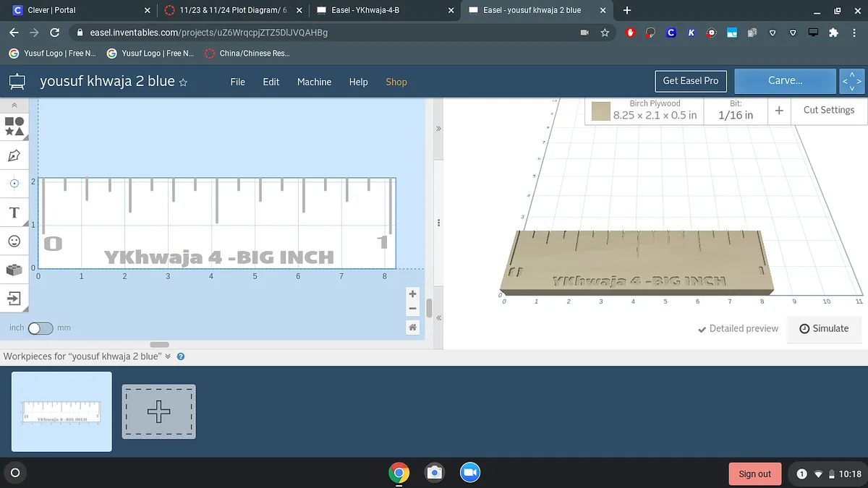The height and width of the screenshot is (488, 868).
Task: Collapse the left tool panel chevron
Action: tap(14, 106)
